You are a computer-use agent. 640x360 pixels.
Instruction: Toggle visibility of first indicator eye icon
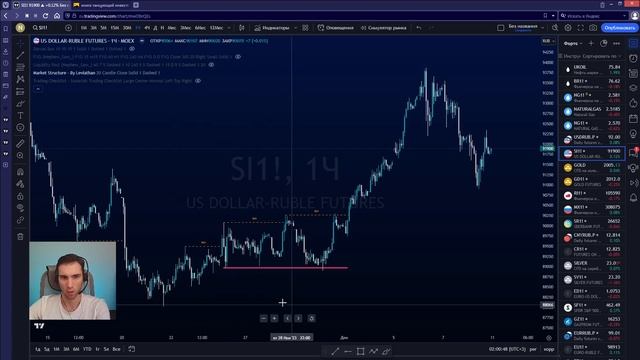click(x=132, y=49)
